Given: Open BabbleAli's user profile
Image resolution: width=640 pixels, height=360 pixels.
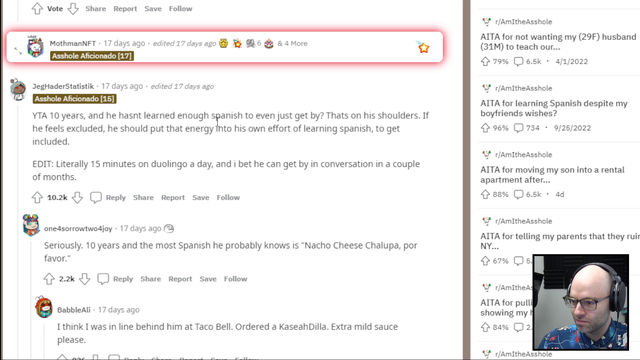Looking at the screenshot, I should tap(74, 310).
